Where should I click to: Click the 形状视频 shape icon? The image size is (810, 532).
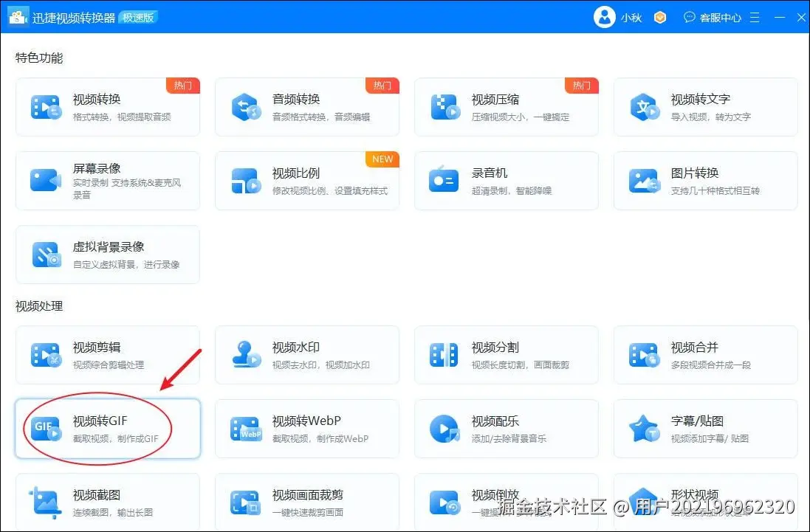643,500
